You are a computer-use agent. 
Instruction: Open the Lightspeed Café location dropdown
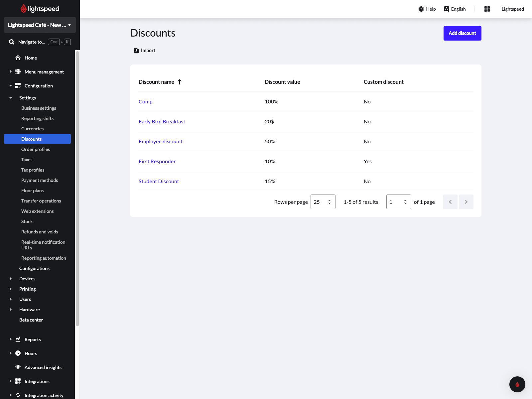[x=40, y=25]
